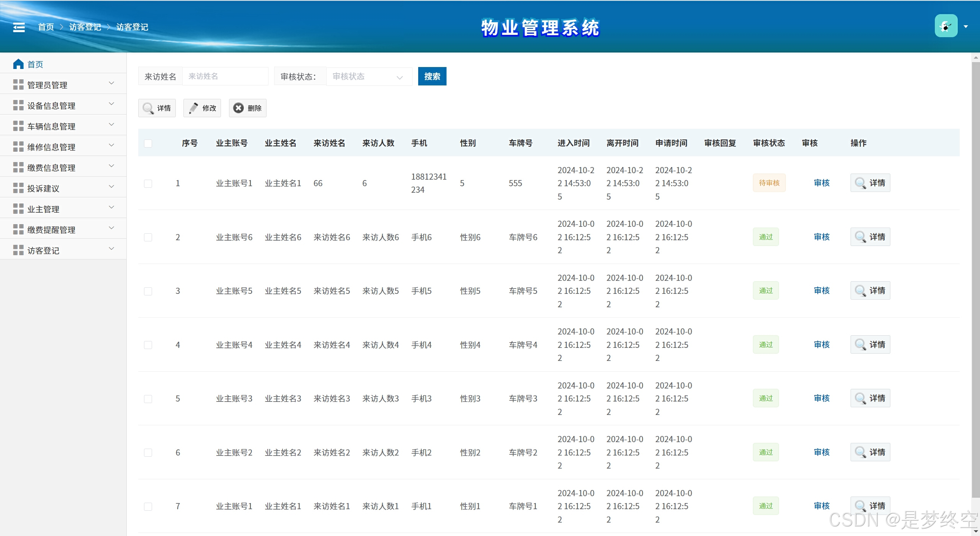Click the grid icon beside 设备信息管理
The image size is (980, 536).
click(x=18, y=105)
